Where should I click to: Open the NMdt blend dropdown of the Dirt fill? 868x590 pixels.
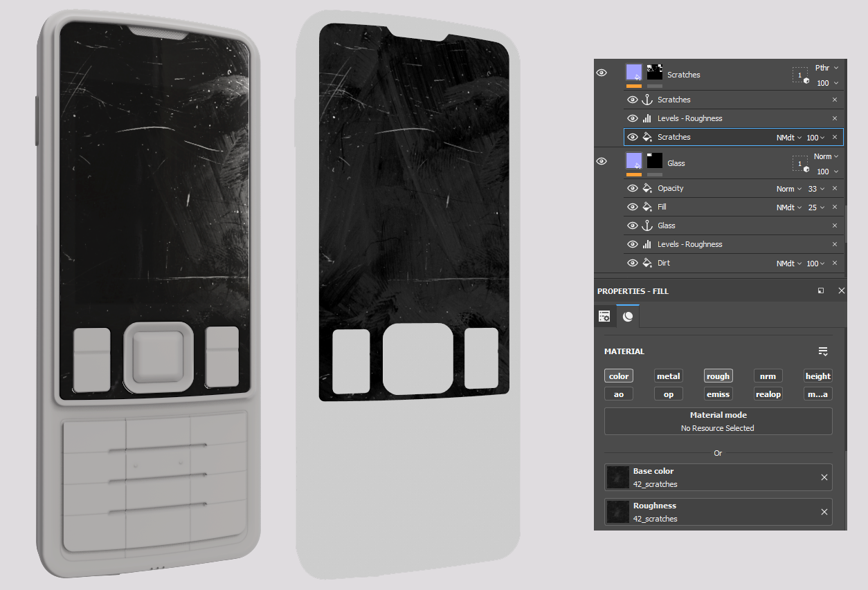point(789,264)
